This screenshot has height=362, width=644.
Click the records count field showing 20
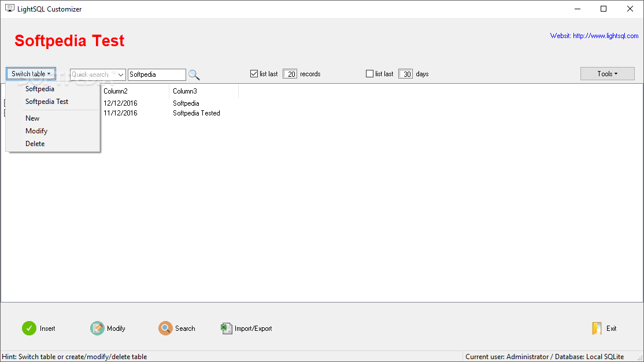pyautogui.click(x=290, y=74)
